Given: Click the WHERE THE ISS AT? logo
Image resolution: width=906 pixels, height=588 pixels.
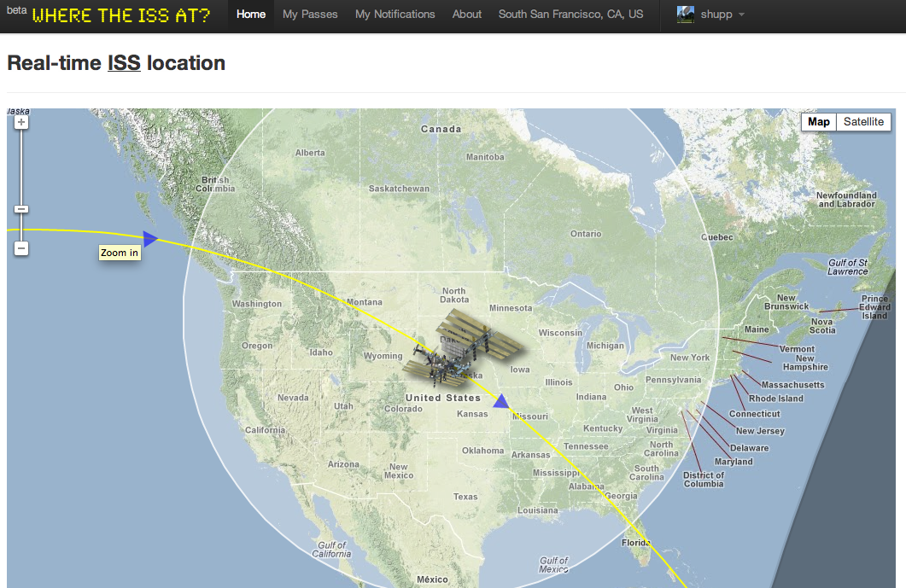Looking at the screenshot, I should pos(120,15).
